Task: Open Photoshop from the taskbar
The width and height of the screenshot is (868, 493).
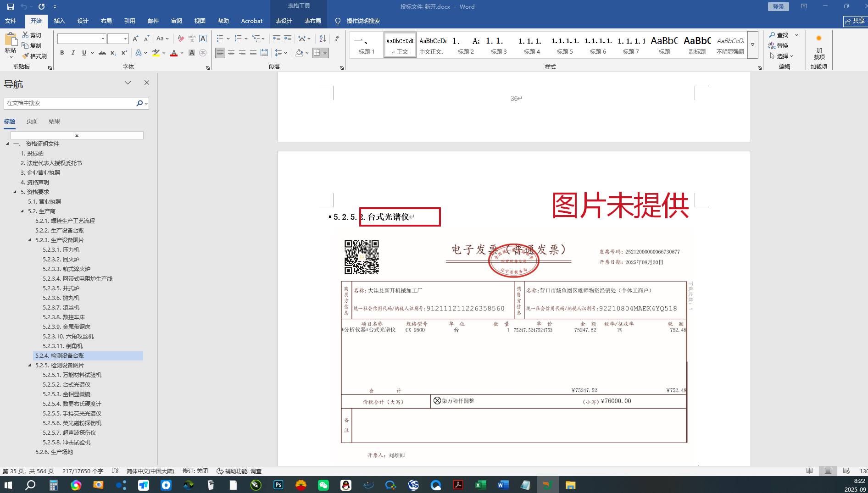Action: [x=278, y=485]
